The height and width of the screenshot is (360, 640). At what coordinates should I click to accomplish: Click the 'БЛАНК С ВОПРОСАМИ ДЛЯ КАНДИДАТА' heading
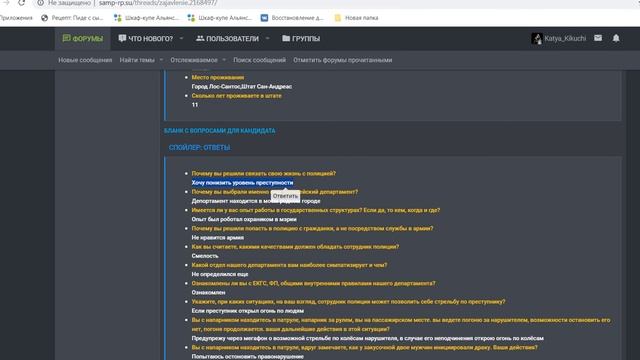pyautogui.click(x=220, y=131)
